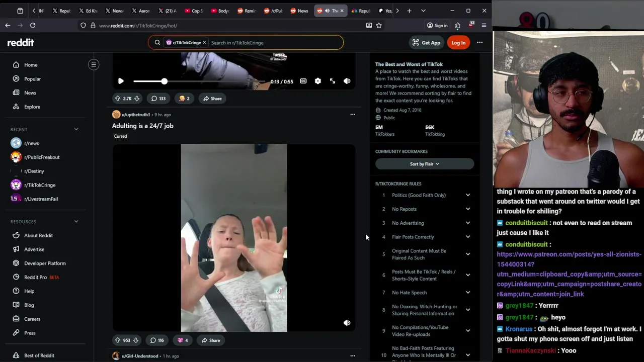This screenshot has width=644, height=362.
Task: Reload the page with the browser refresh icon
Action: [33, 25]
